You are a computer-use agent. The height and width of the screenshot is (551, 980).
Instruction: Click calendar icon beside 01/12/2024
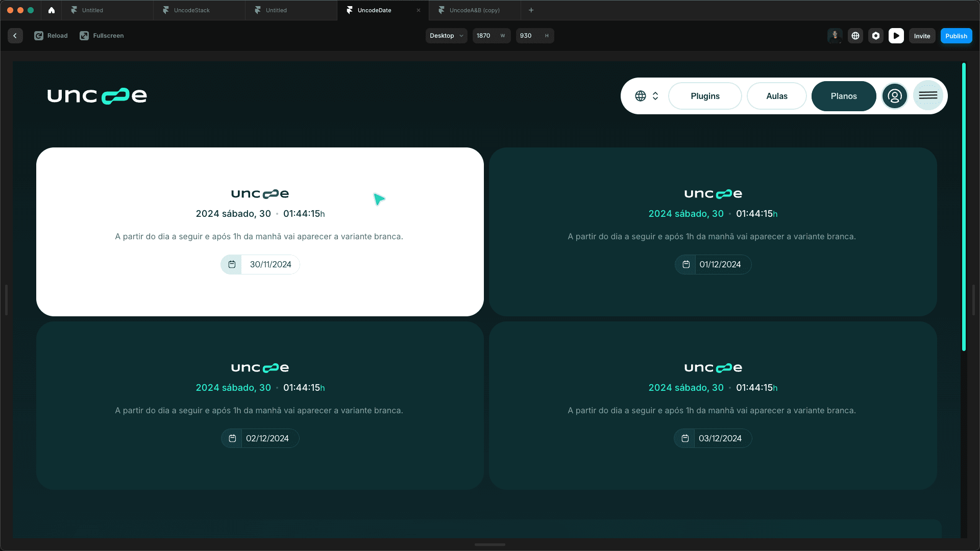click(x=686, y=264)
